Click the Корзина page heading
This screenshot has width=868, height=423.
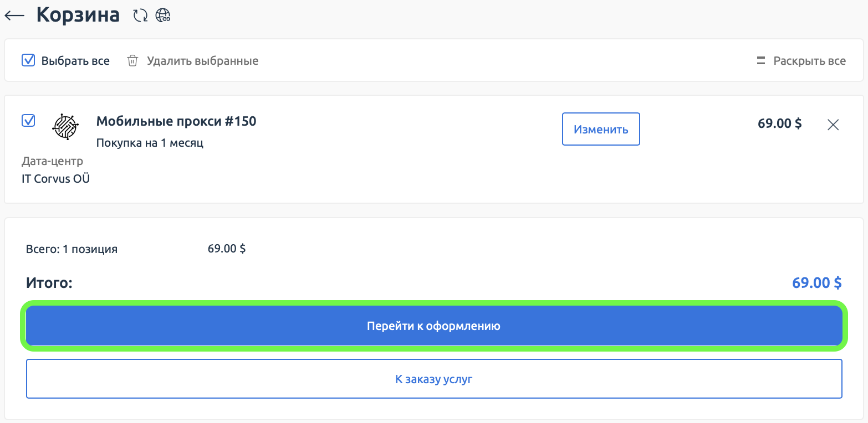pos(78,15)
